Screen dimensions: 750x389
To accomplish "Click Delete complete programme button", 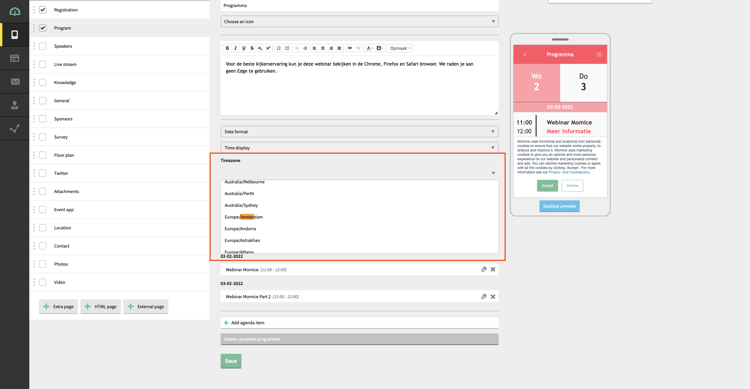I will [359, 339].
